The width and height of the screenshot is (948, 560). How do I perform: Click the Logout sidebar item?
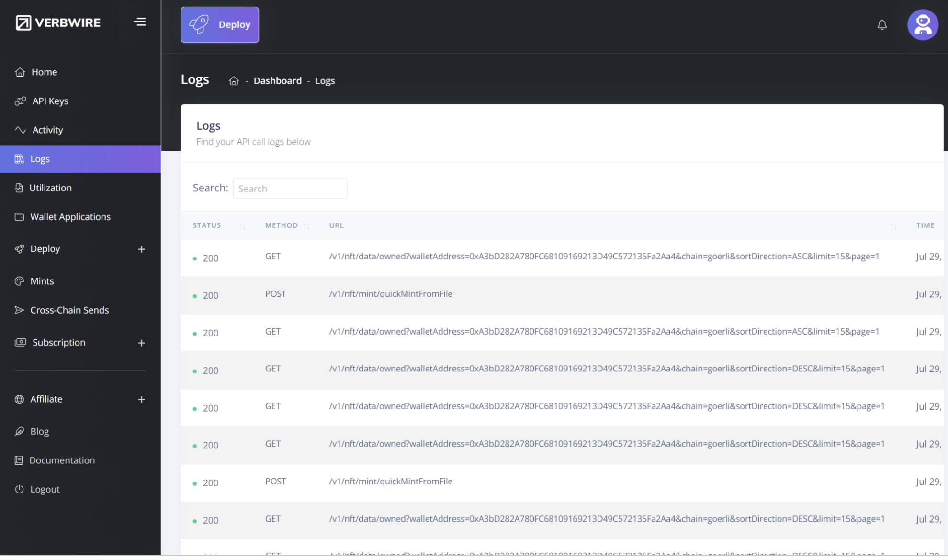coord(45,490)
